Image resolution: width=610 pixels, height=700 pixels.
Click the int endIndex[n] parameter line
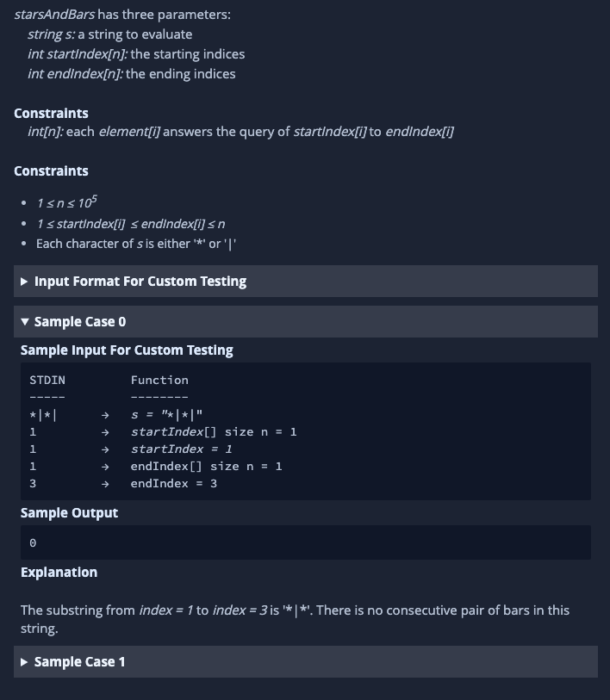pos(131,74)
